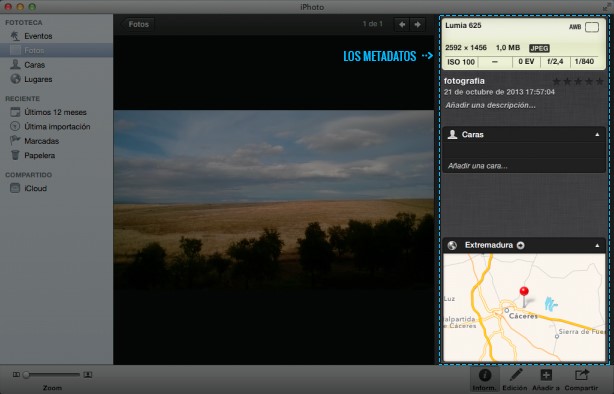614x394 pixels.
Task: Click the Eventos palm tree icon
Action: pyautogui.click(x=15, y=36)
